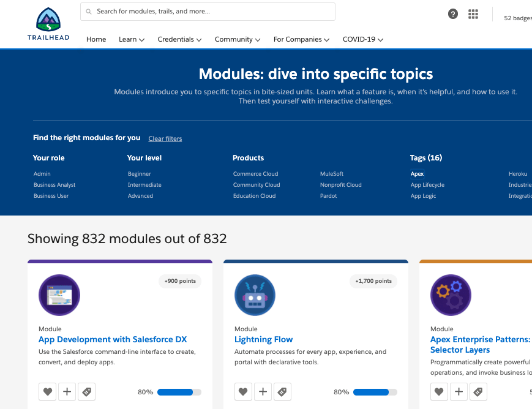
Task: Click the Showing 832 modules out of 832 heading
Action: [x=127, y=239]
